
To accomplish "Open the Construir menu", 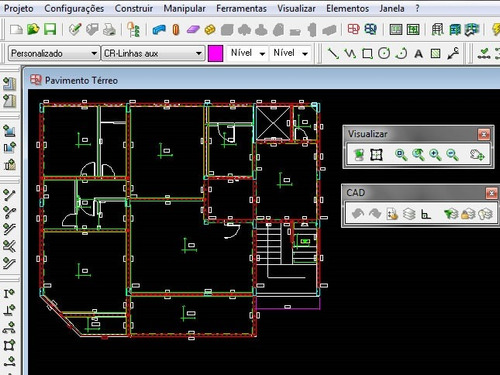I will (134, 8).
